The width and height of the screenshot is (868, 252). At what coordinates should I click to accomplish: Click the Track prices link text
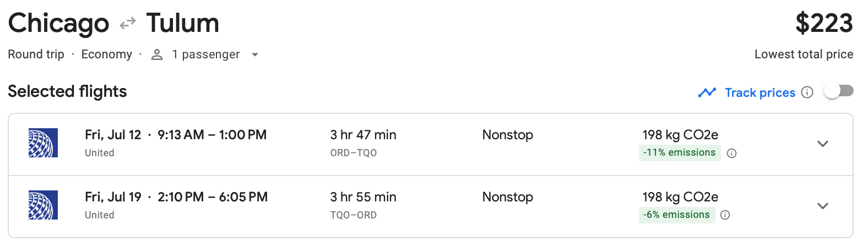(x=759, y=92)
